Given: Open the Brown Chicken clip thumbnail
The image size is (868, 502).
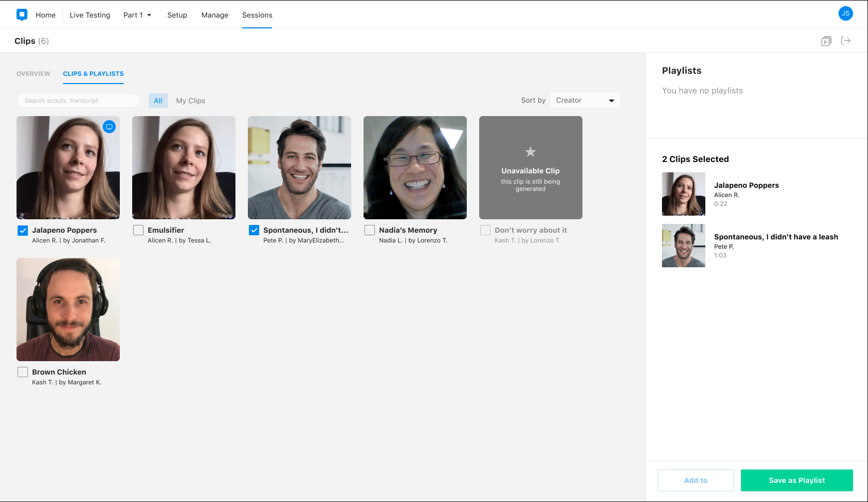Looking at the screenshot, I should [68, 310].
